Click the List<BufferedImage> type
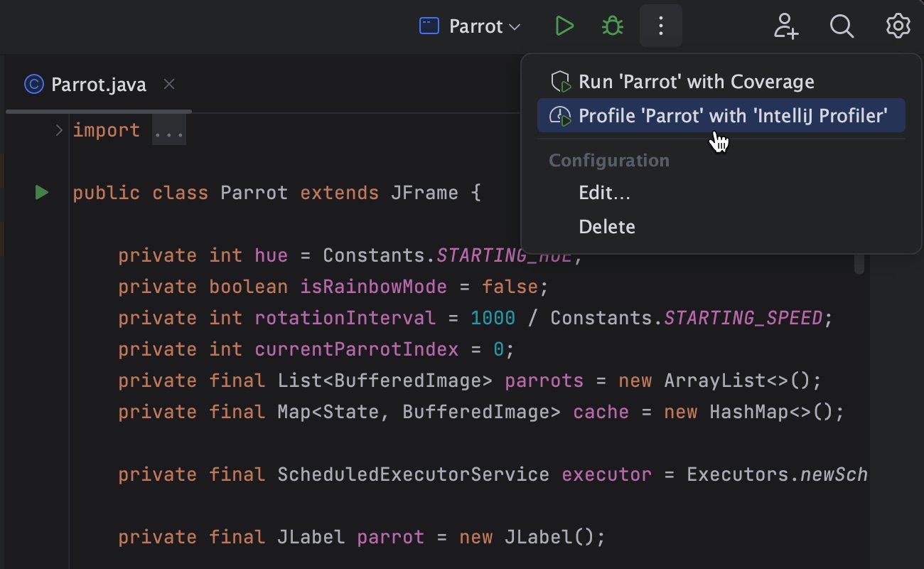This screenshot has width=924, height=569. tap(385, 381)
